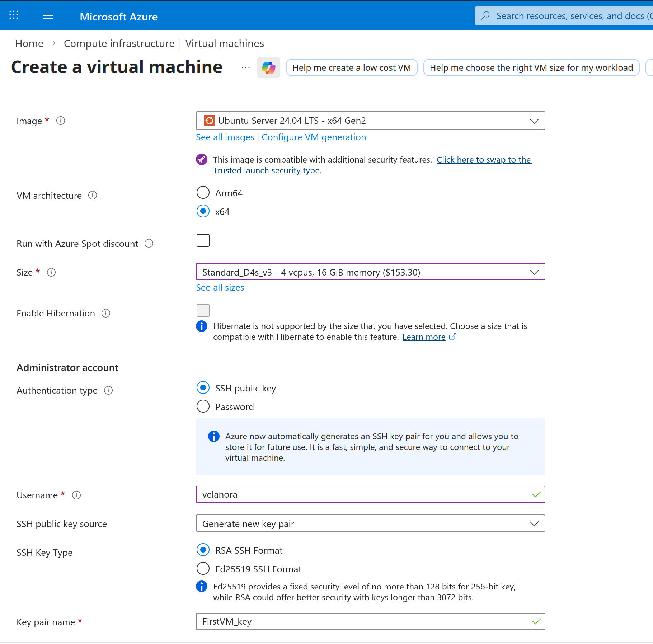The height and width of the screenshot is (644, 653).
Task: Open Configure VM generation link
Action: pyautogui.click(x=314, y=137)
